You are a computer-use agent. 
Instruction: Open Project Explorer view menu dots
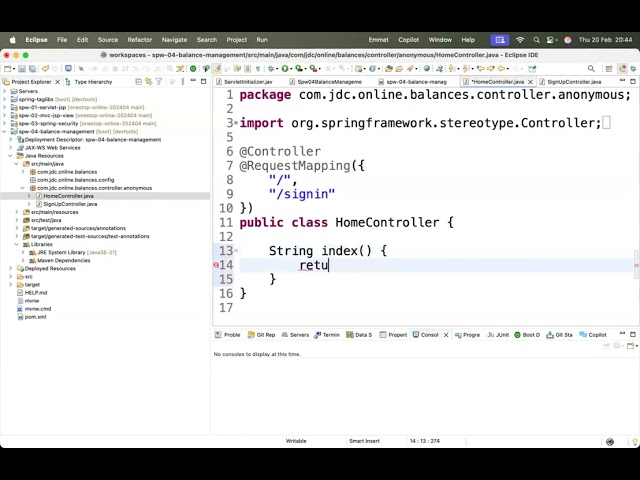click(x=182, y=82)
